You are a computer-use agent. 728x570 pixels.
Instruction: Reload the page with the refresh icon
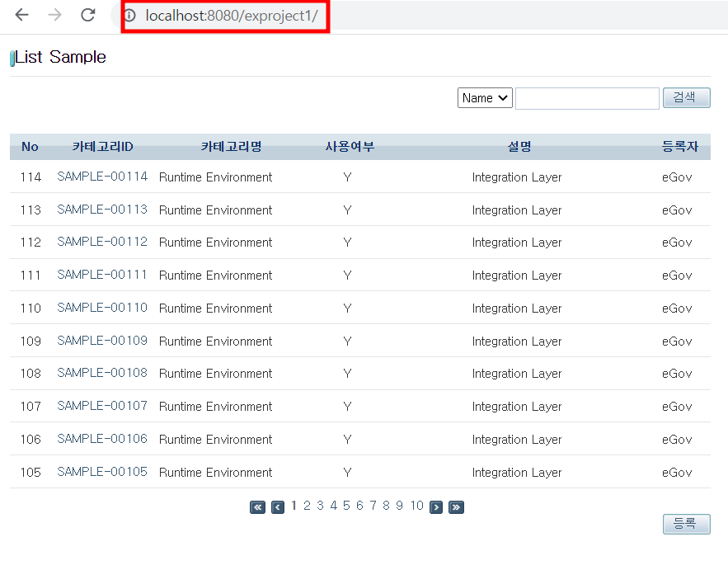coord(87,16)
